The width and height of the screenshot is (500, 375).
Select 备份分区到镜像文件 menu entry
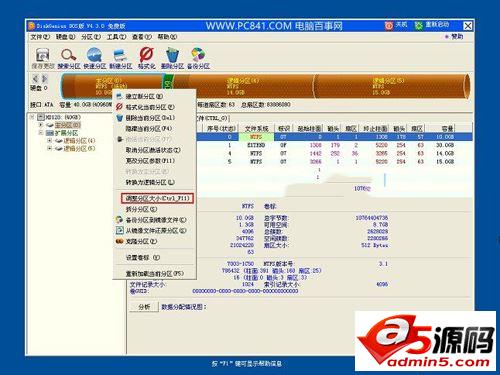(156, 220)
